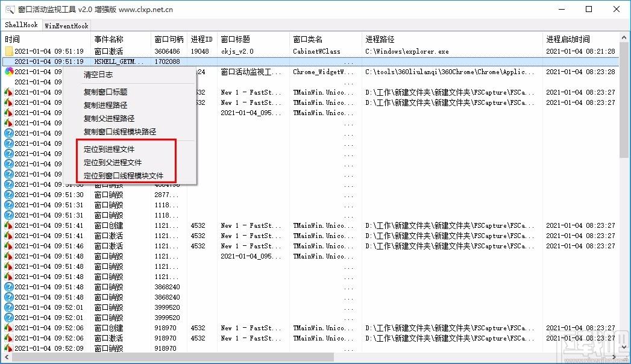Image resolution: width=631 pixels, height=364 pixels.
Task: Click the folder icon on the explorer.exe row
Action: coord(9,51)
